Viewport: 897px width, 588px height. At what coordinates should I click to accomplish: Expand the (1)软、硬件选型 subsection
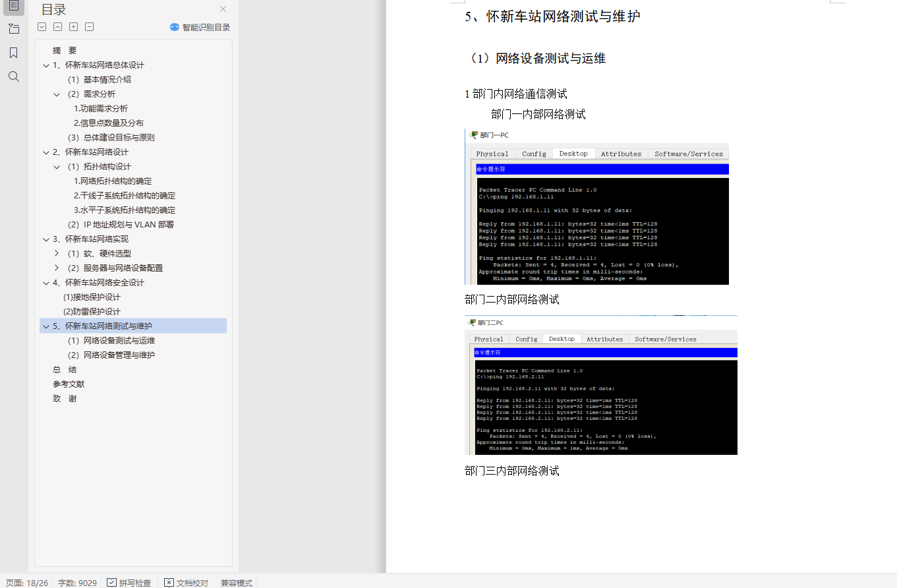[57, 254]
